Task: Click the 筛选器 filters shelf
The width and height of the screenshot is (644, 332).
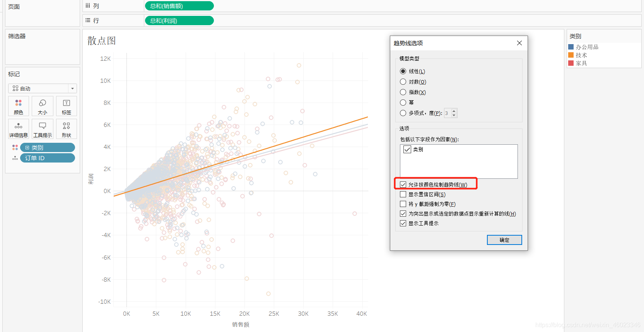Action: point(43,47)
